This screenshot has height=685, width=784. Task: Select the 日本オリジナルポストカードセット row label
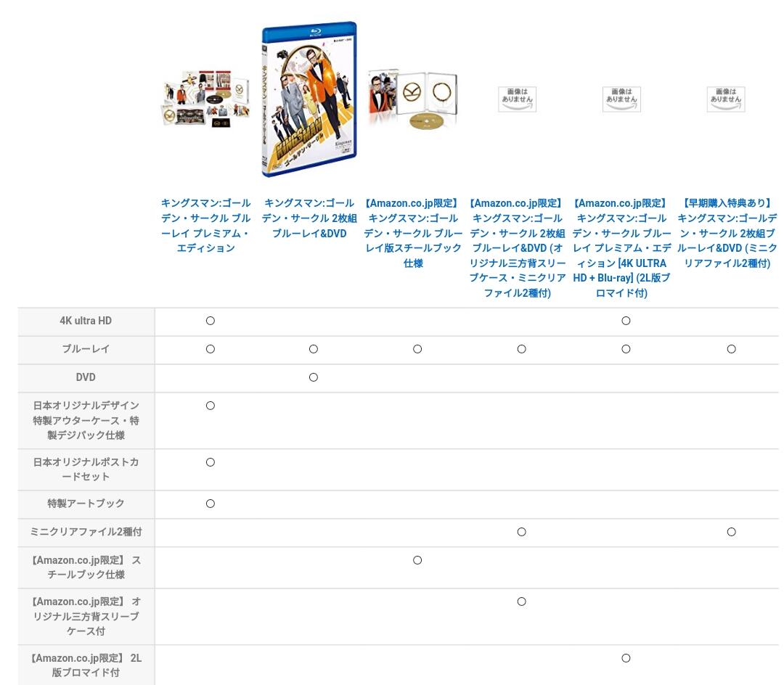pyautogui.click(x=86, y=469)
